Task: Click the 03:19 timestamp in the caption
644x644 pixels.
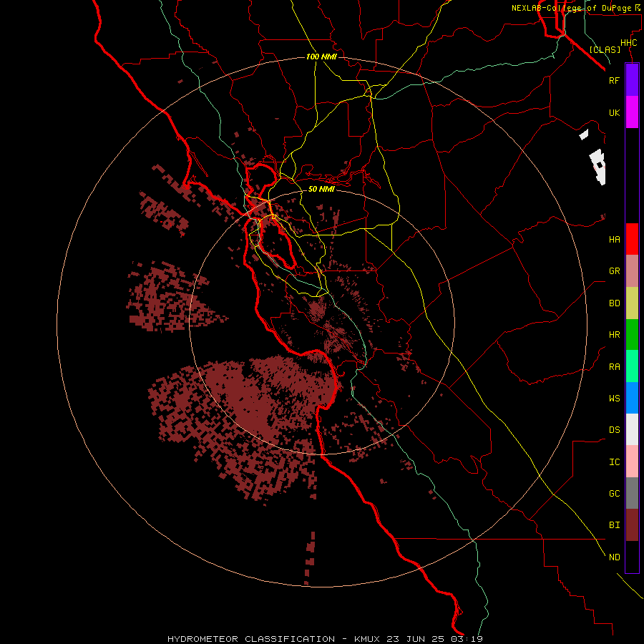Action: [468, 639]
